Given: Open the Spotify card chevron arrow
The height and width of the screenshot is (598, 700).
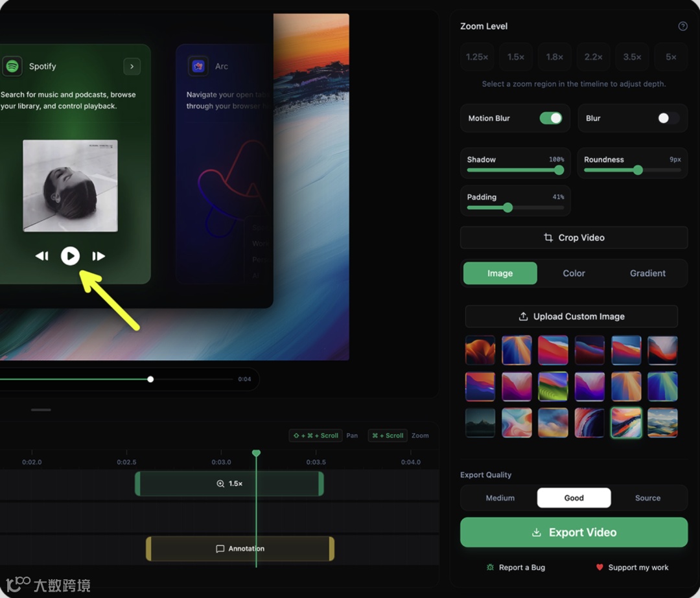Looking at the screenshot, I should (132, 67).
